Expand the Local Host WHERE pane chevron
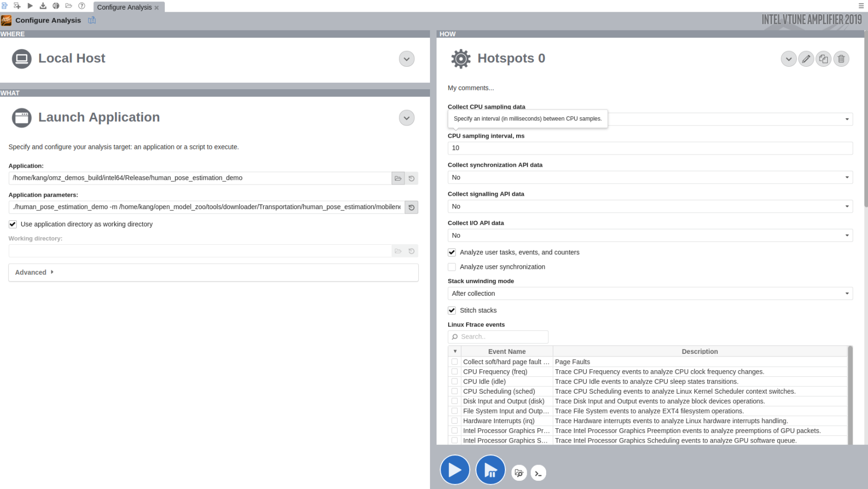This screenshot has height=489, width=868. 406,59
